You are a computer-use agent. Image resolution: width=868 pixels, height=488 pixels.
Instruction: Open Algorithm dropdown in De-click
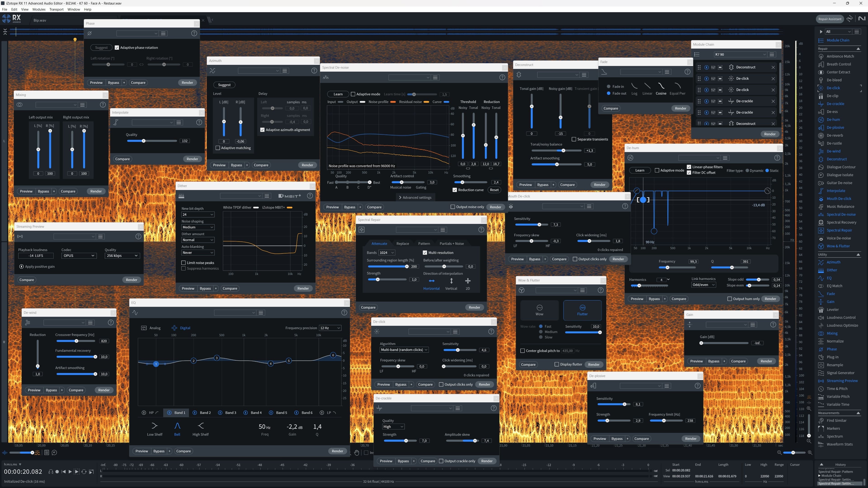pos(404,350)
